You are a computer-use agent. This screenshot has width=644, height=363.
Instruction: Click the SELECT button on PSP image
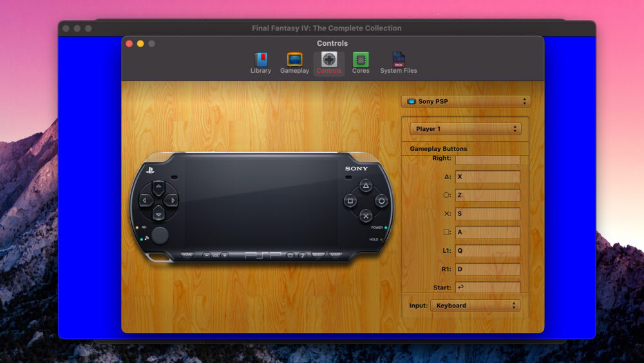318,255
